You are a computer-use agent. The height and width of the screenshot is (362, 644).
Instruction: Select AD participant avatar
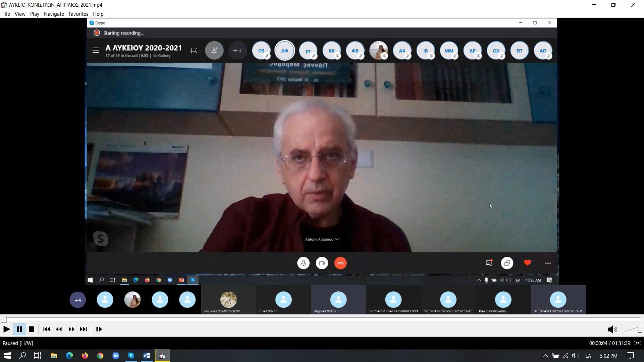pos(543,51)
